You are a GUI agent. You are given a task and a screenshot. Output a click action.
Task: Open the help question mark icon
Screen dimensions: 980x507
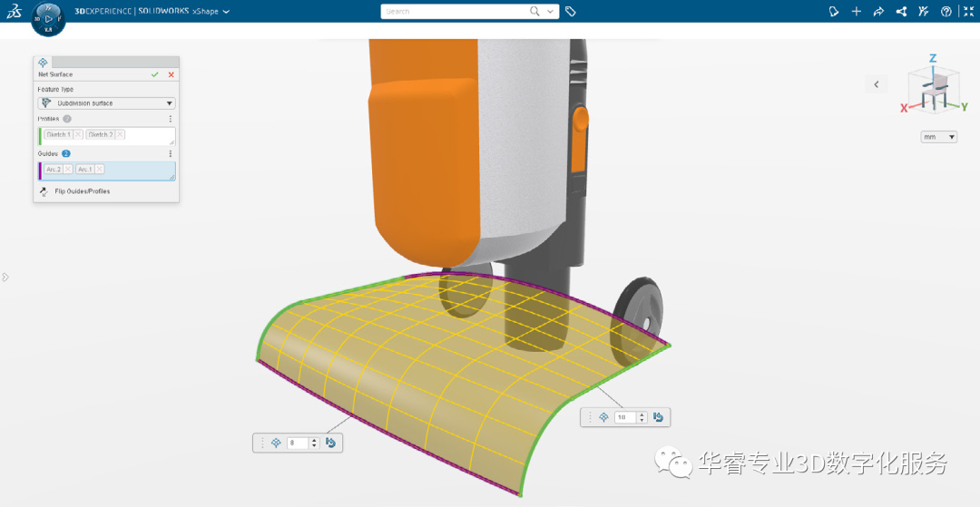pos(946,12)
